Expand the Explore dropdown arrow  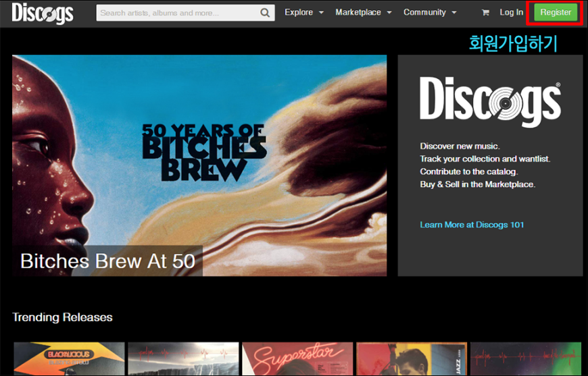(322, 13)
